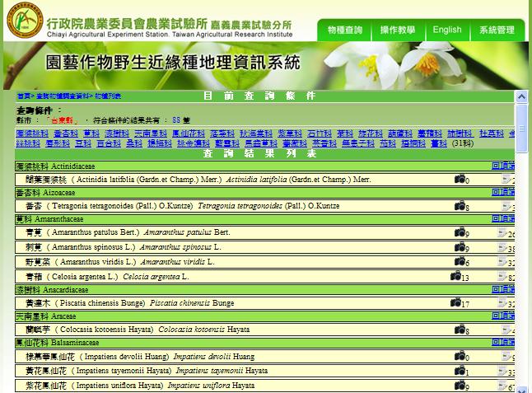This screenshot has width=532, height=393.
Task: Open the 物種查詢 menu tab
Action: pyautogui.click(x=344, y=30)
